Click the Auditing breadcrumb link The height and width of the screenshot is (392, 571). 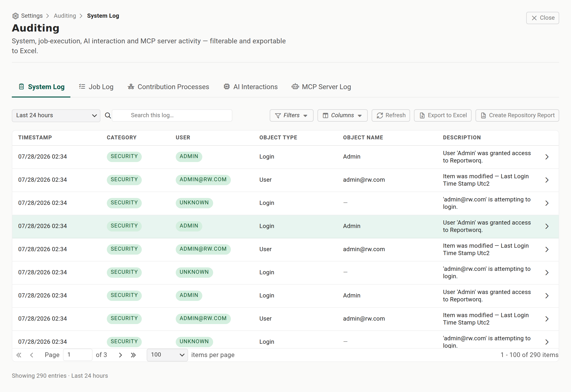tap(65, 16)
